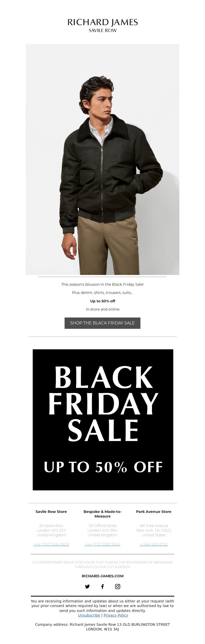Image resolution: width=205 pixels, height=644 pixels.
Task: Select the Park Avenue Store heading
Action: pyautogui.click(x=154, y=512)
